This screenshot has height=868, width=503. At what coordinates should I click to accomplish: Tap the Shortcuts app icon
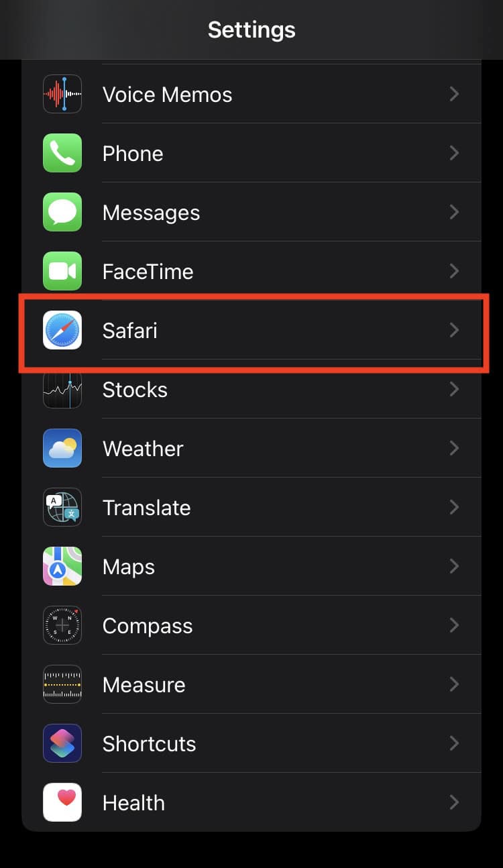tap(62, 744)
